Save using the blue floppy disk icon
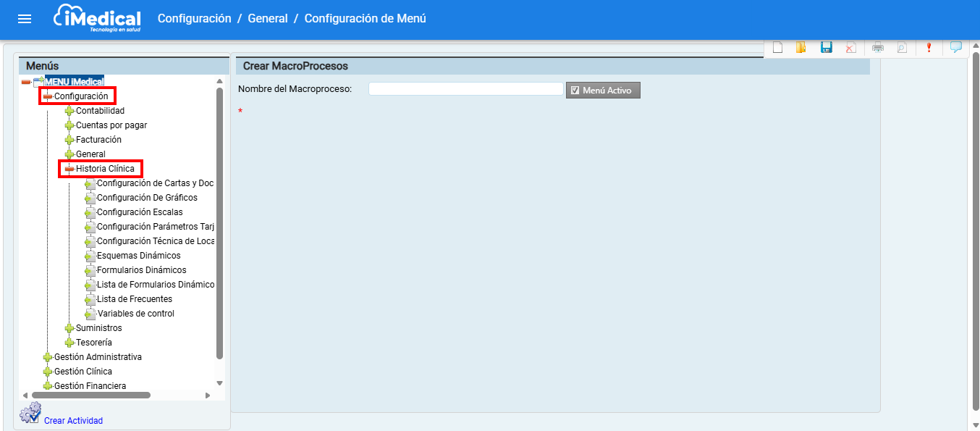 (x=826, y=48)
